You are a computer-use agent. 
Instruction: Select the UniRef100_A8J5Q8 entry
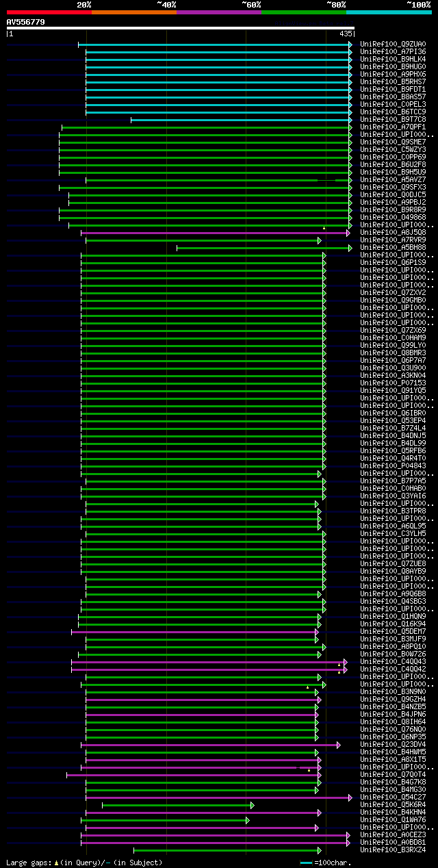(x=393, y=233)
